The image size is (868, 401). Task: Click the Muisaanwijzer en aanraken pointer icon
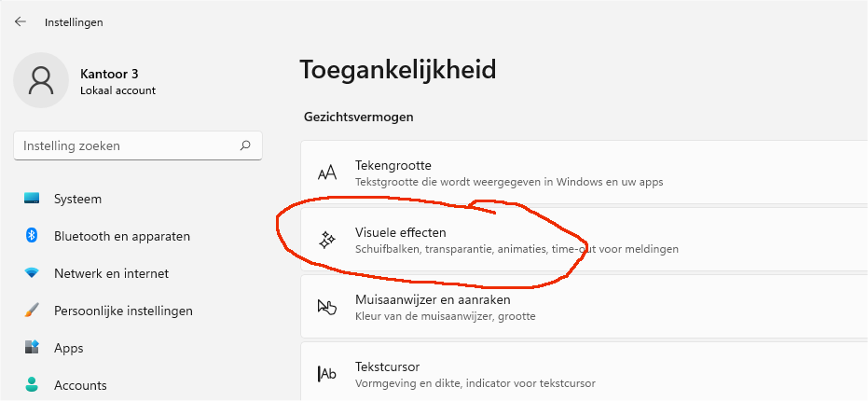click(x=327, y=308)
